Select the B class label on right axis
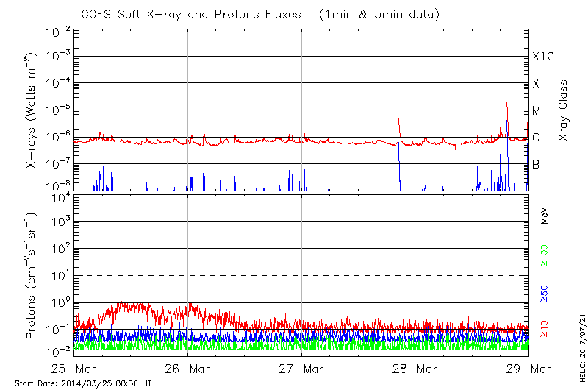This screenshot has width=588, height=390. [536, 164]
